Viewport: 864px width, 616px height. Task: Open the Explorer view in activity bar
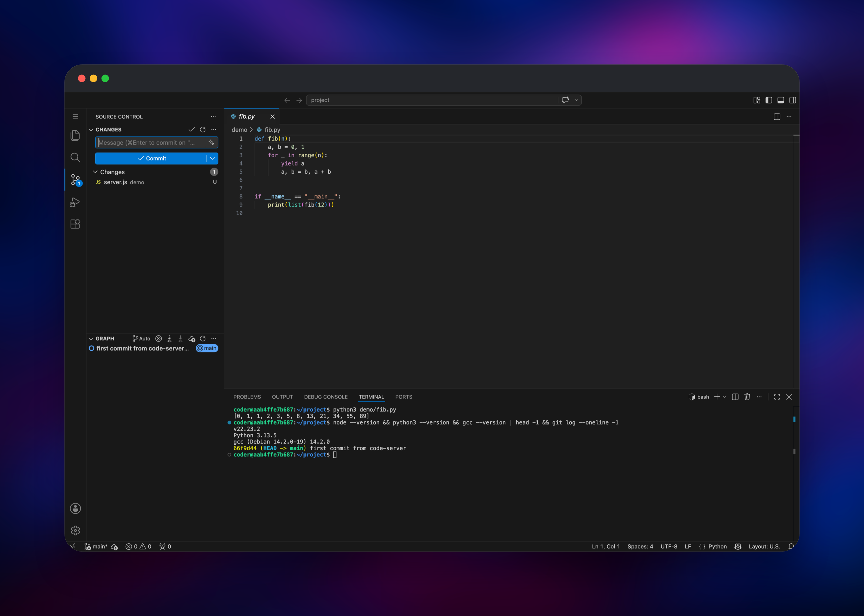[x=75, y=136]
